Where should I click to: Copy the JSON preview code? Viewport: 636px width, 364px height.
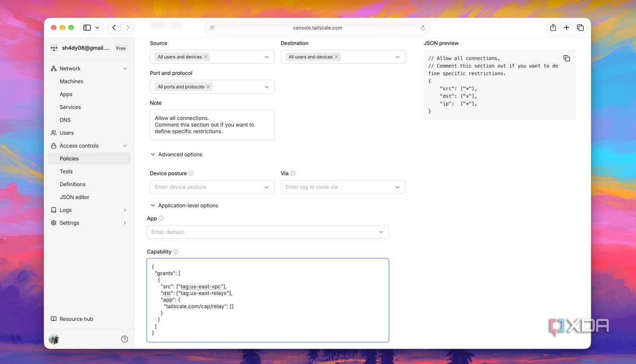(x=566, y=58)
